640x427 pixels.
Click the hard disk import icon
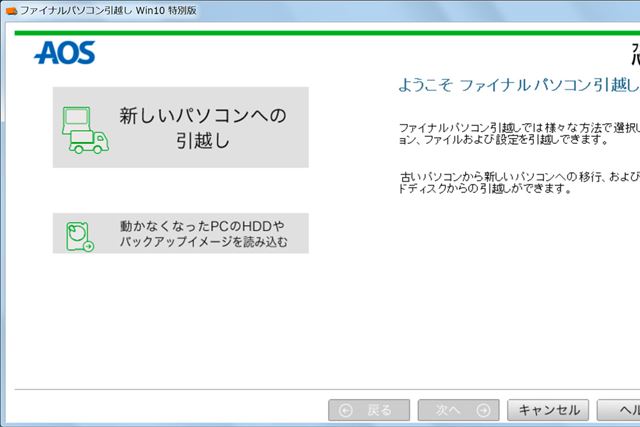[80, 236]
